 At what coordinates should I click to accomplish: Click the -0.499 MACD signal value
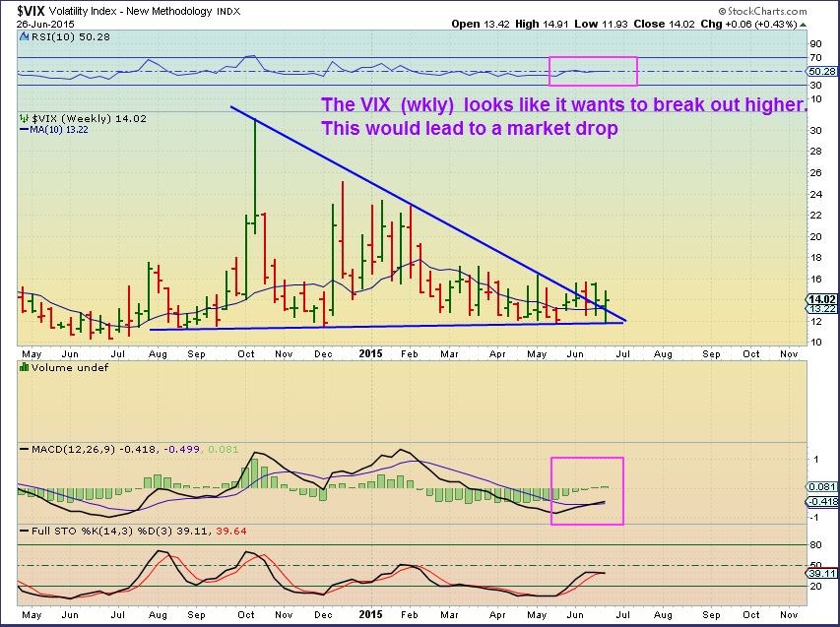tap(181, 449)
